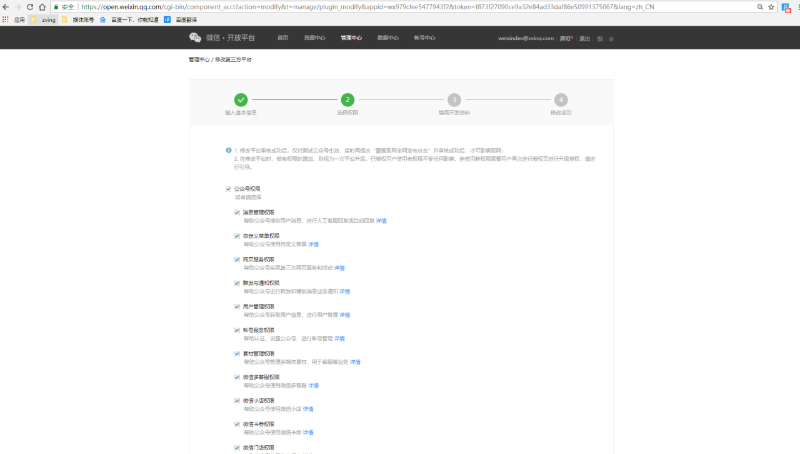The image size is (800, 454).
Task: Toggle the 用户管理权限 checkbox
Action: 237,307
